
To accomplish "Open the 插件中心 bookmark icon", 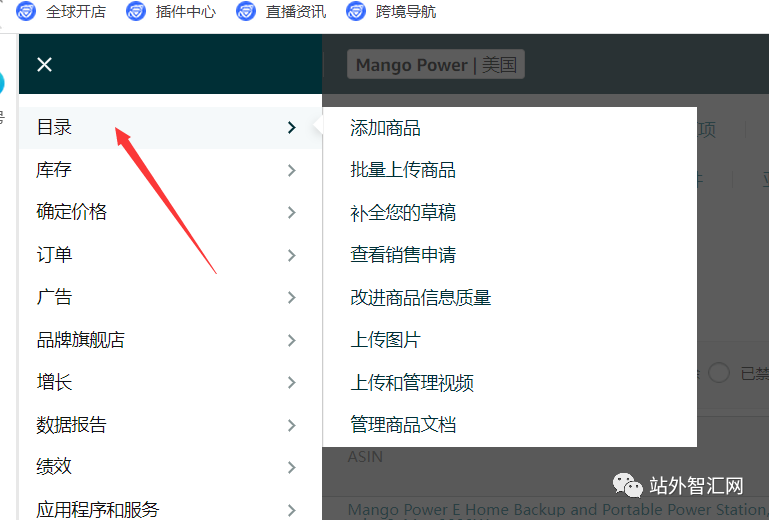I will coord(136,11).
